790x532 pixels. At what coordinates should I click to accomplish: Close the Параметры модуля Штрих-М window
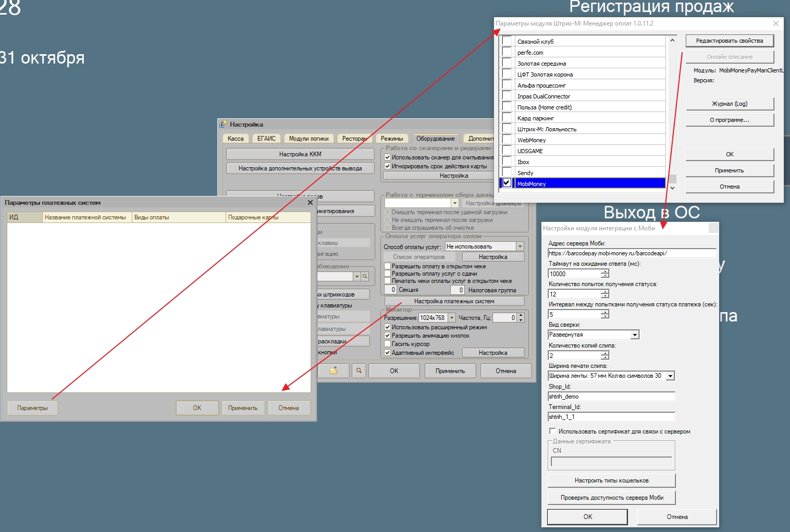[775, 23]
